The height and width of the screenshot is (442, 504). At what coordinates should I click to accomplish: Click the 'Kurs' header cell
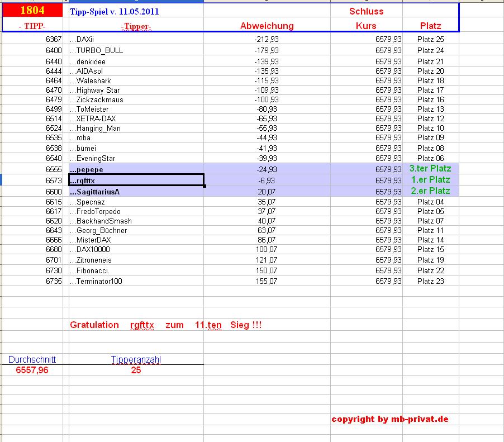pos(366,26)
